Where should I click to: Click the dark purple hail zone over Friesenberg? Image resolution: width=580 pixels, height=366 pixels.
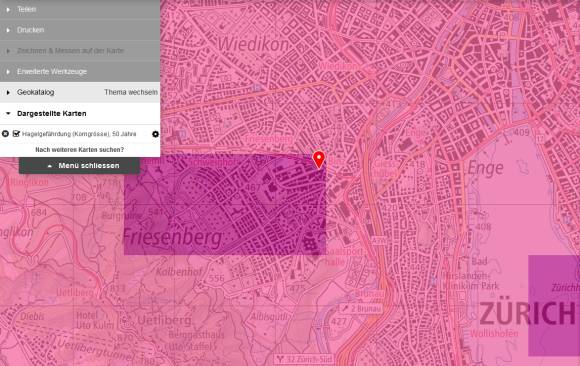coord(225,205)
